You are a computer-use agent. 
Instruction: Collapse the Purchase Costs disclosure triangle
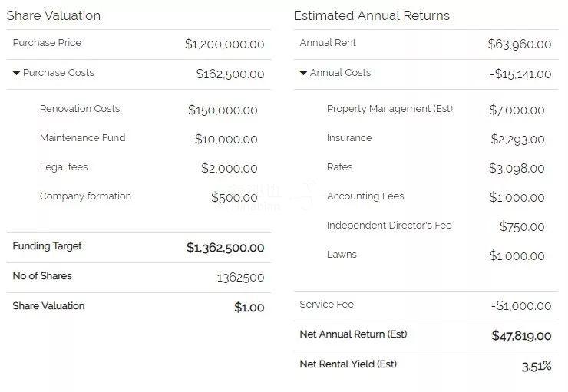click(x=16, y=73)
